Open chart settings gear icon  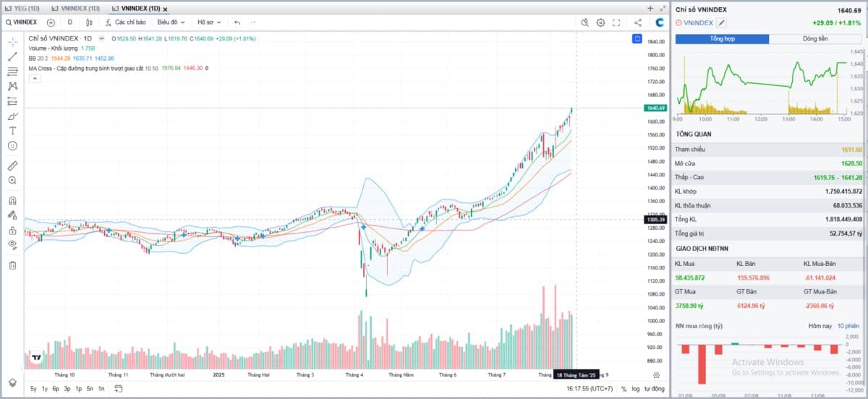600,22
